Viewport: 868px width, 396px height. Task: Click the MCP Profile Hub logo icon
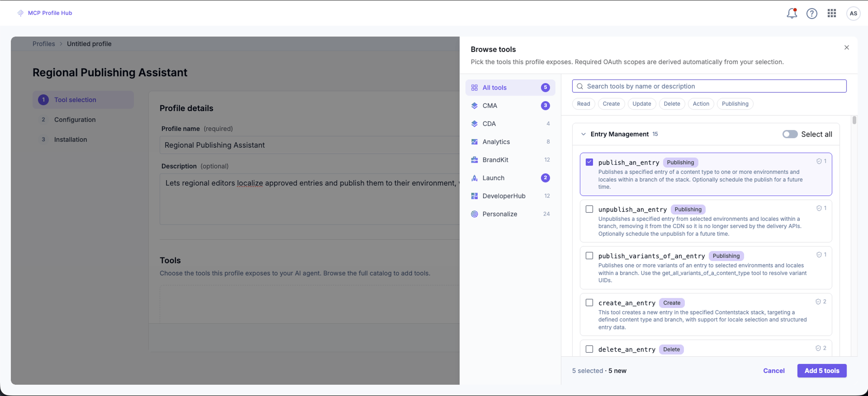click(x=20, y=13)
